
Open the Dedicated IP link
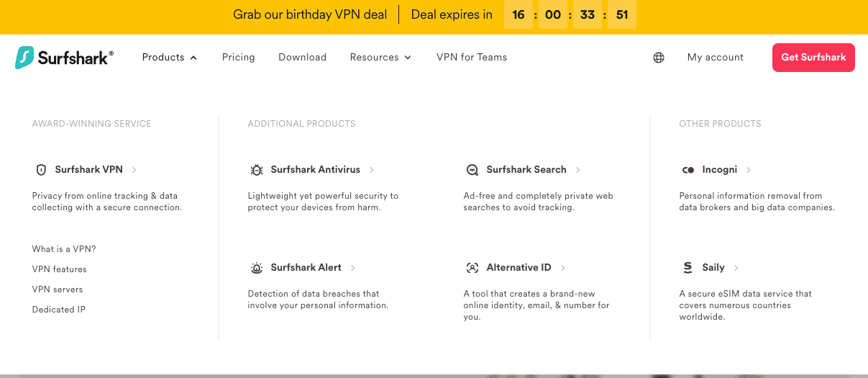[x=59, y=310]
